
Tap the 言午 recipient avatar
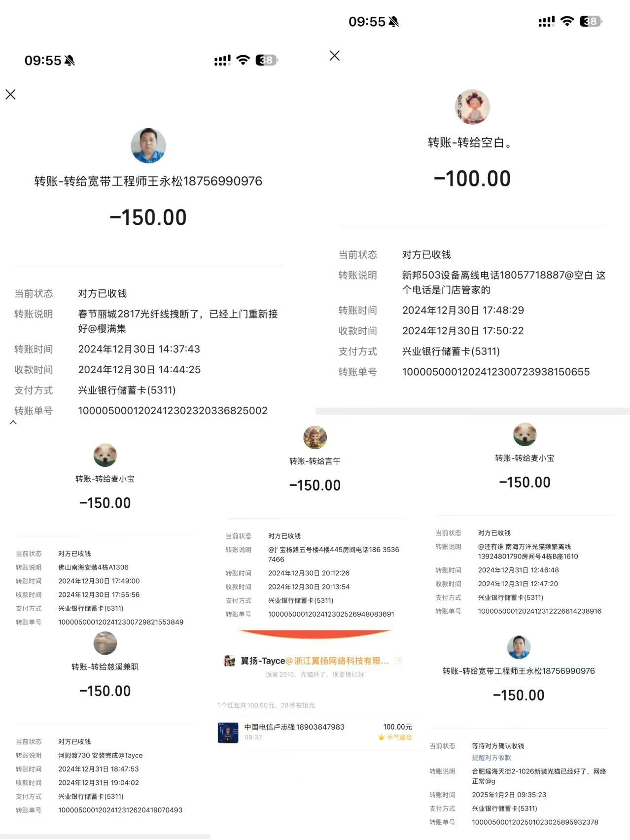pyautogui.click(x=315, y=437)
